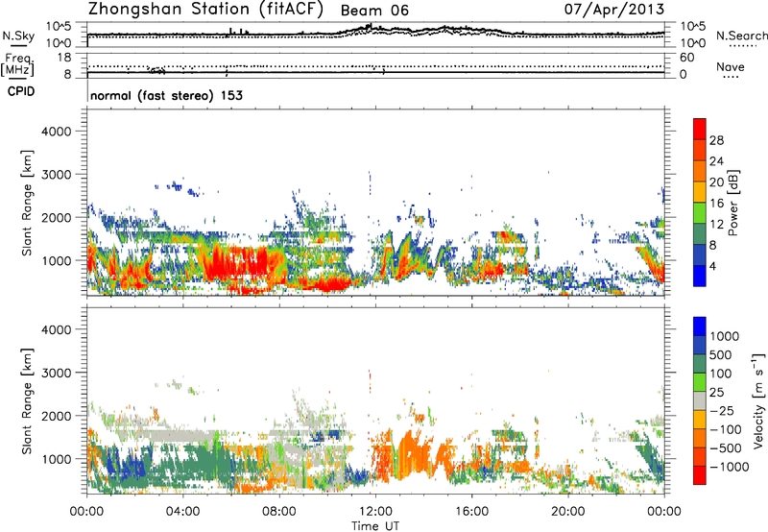
Task: Click '18' on the frequency axis
Action: (64, 58)
